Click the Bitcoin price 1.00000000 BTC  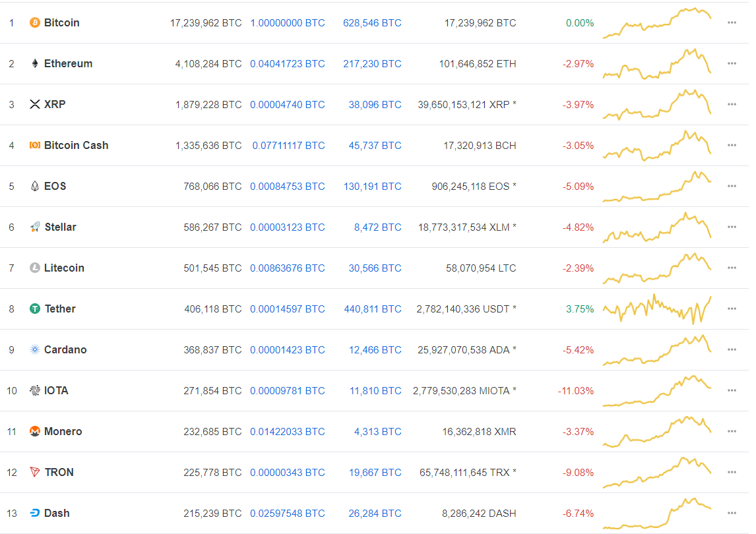pos(288,23)
